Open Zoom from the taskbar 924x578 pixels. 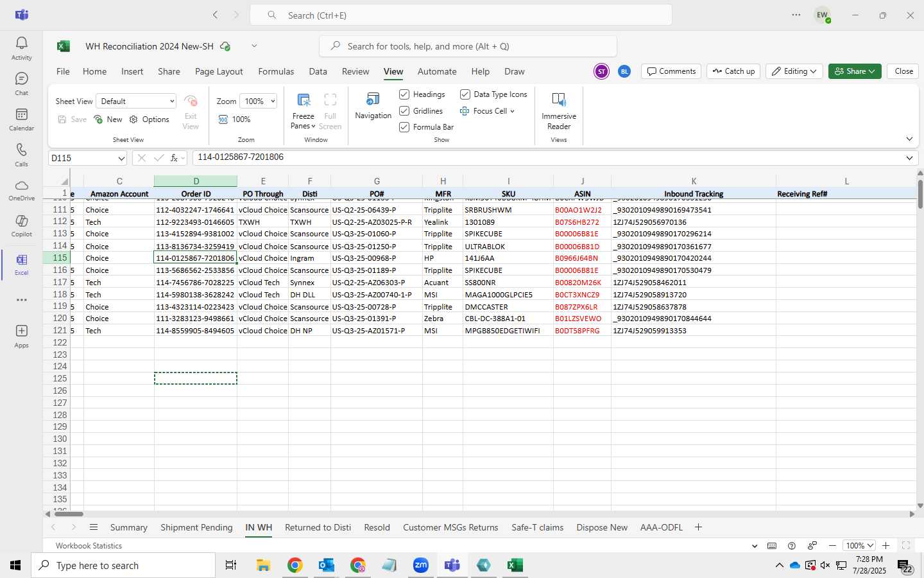pos(420,565)
